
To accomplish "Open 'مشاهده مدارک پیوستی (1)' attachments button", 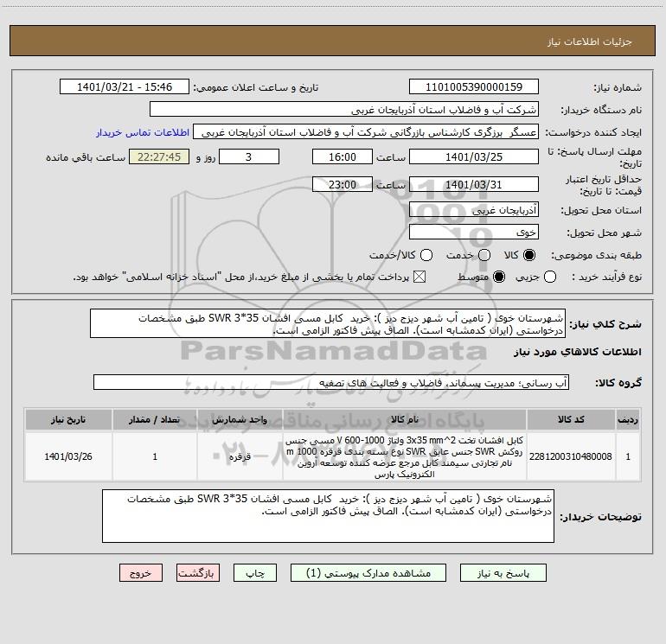I will [x=368, y=572].
